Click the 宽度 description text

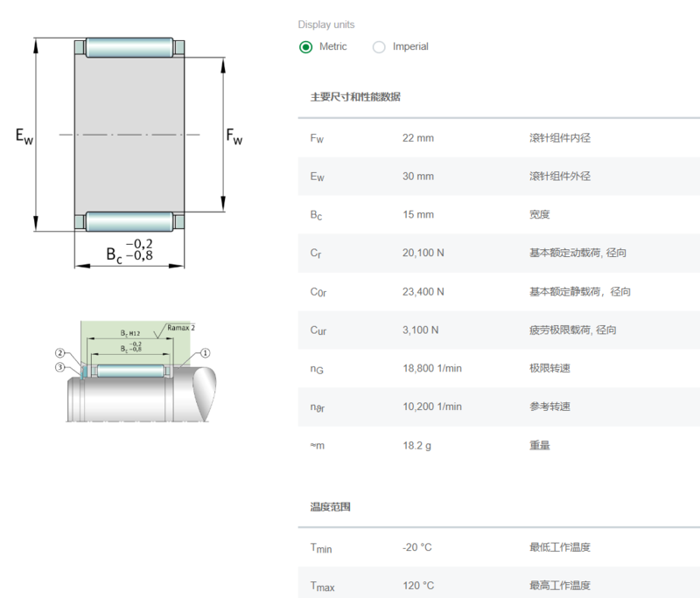pos(539,214)
